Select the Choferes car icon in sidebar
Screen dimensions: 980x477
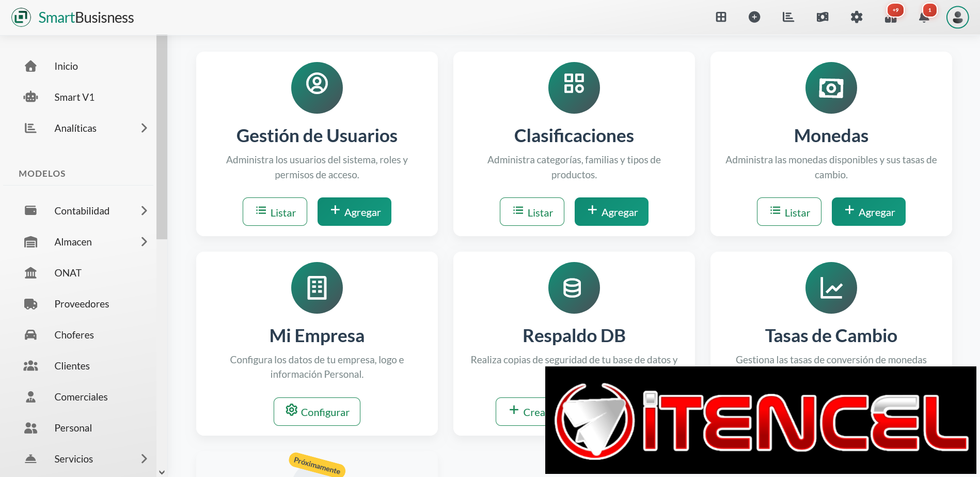pos(31,334)
